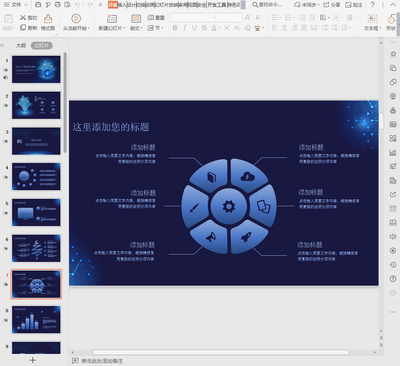Click the Reset (重置) slide button
The image size is (400, 366).
click(156, 17)
